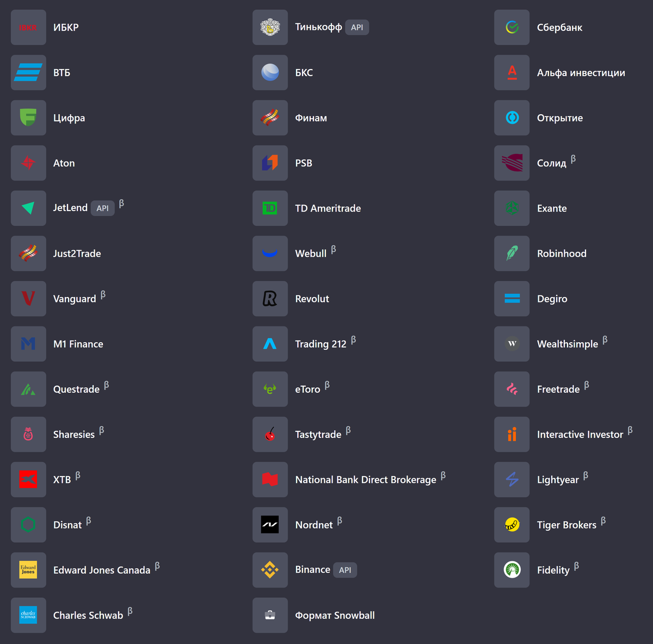This screenshot has width=653, height=644.
Task: Choose the Сбербанк logo icon
Action: click(x=512, y=27)
